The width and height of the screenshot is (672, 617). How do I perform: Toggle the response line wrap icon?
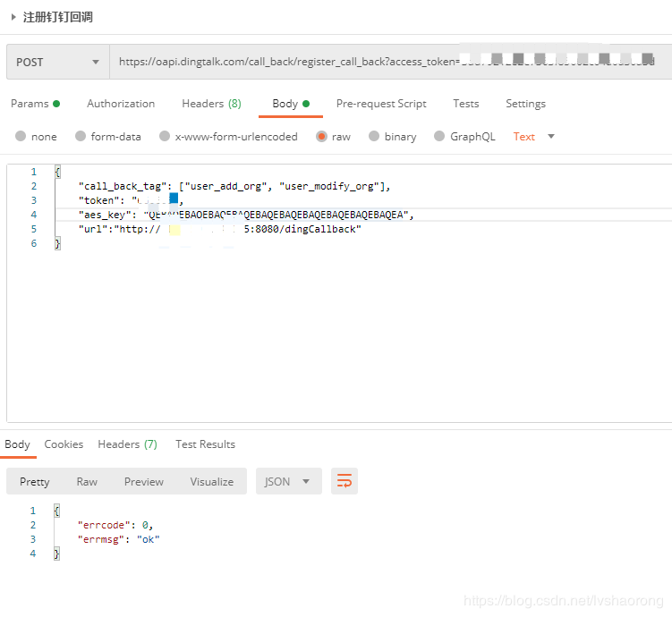[345, 481]
